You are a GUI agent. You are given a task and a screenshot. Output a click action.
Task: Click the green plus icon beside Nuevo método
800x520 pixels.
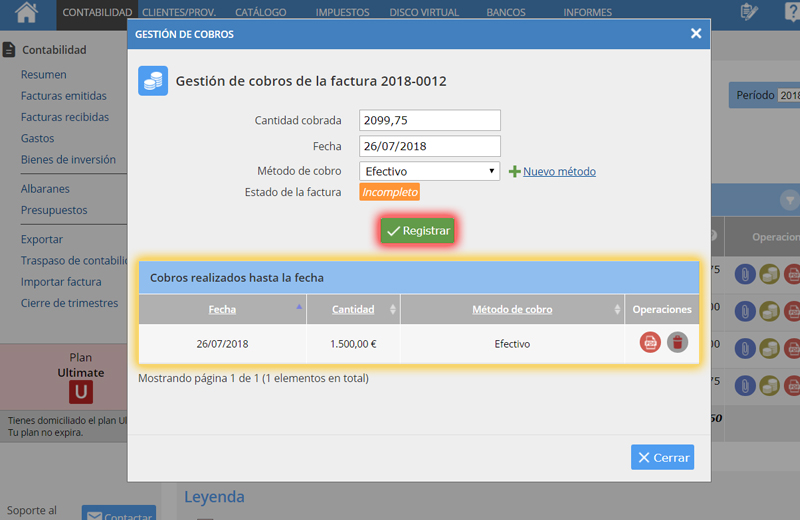click(515, 172)
